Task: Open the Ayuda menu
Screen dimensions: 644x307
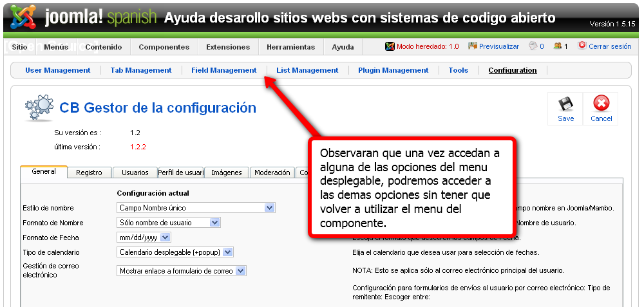Action: point(343,47)
